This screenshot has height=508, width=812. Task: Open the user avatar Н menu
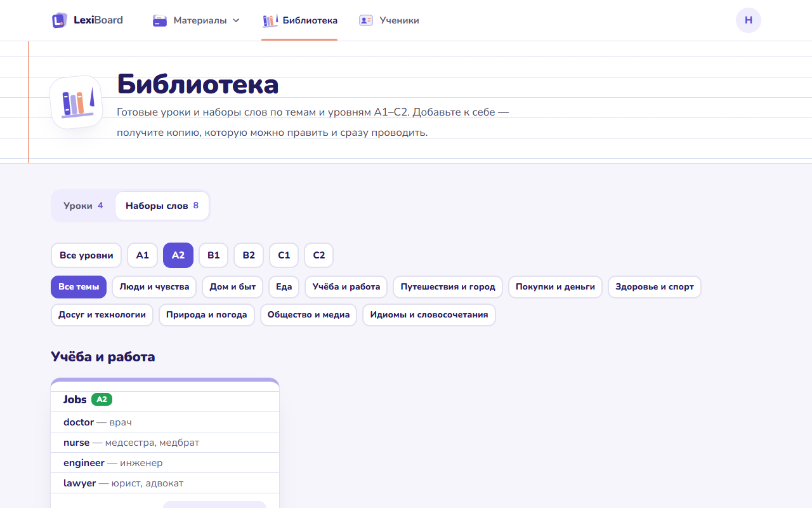[749, 20]
